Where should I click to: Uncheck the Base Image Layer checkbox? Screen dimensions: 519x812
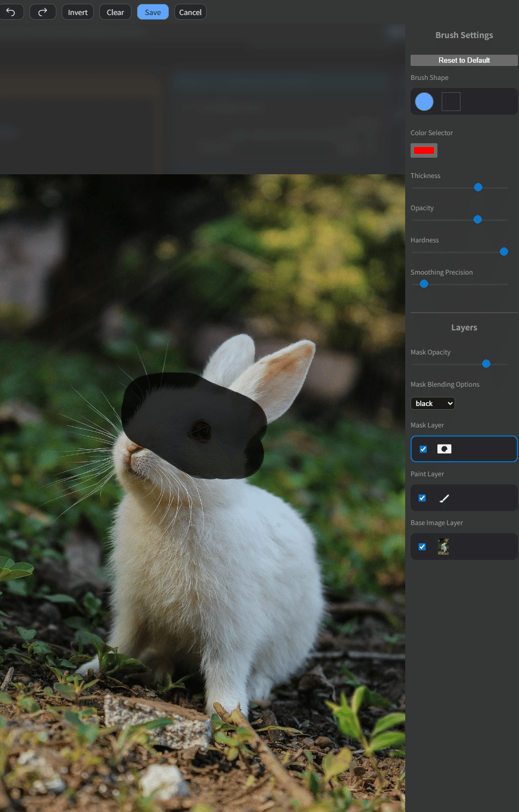(x=422, y=546)
